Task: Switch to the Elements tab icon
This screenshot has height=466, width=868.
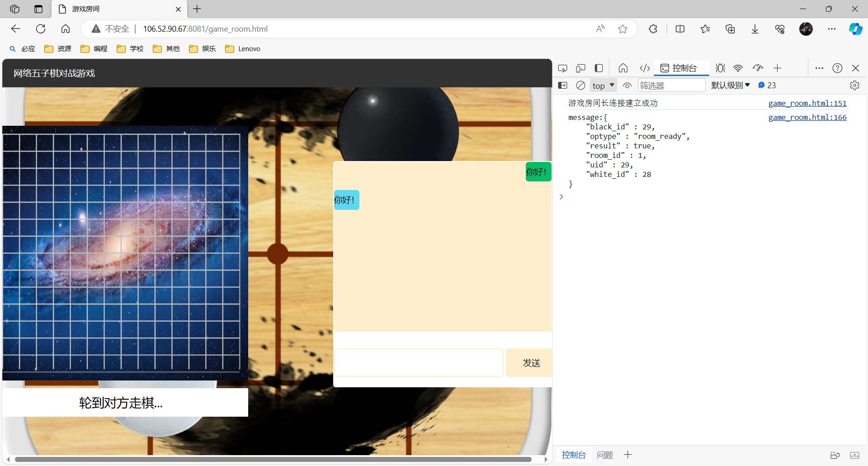Action: pyautogui.click(x=645, y=68)
